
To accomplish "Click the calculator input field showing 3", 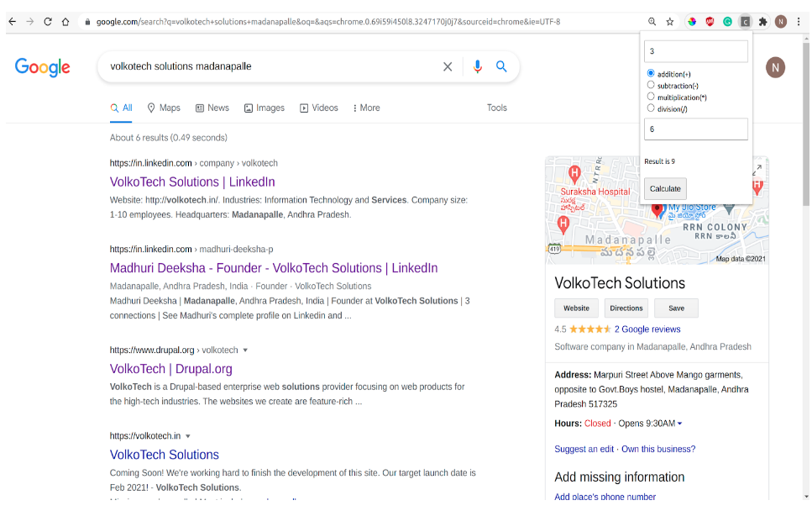I will (x=696, y=51).
